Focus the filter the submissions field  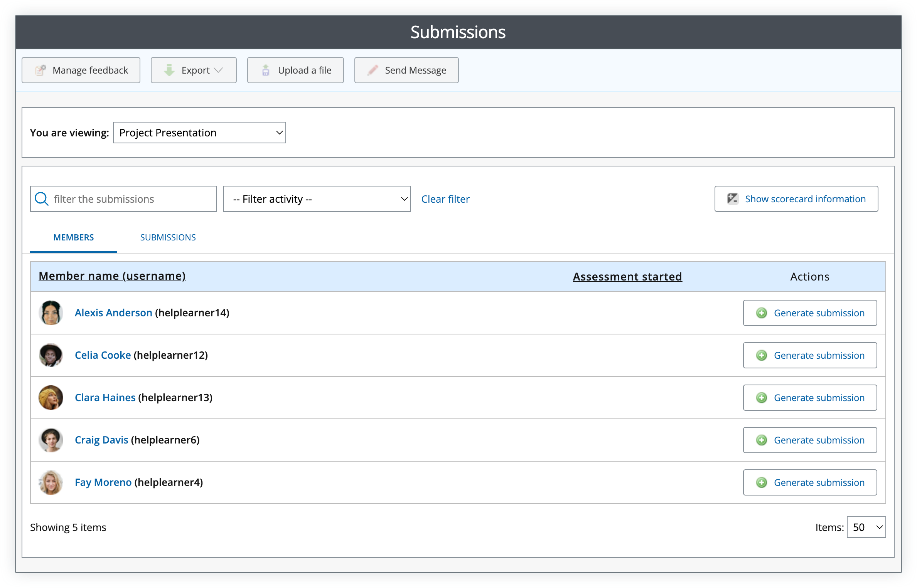tap(131, 199)
